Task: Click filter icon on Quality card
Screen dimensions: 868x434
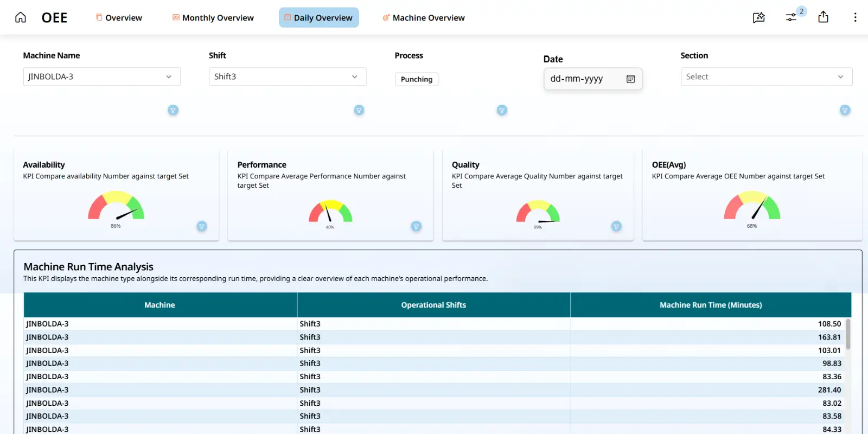Action: point(616,226)
